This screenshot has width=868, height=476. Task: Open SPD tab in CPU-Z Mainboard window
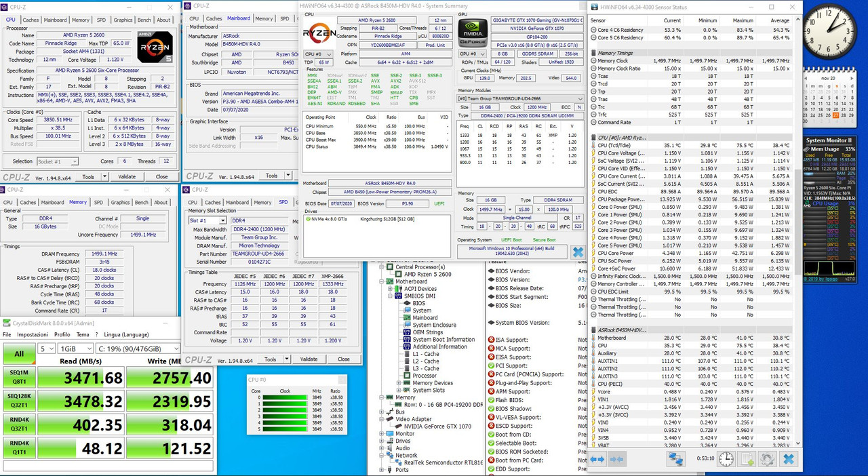[285, 19]
